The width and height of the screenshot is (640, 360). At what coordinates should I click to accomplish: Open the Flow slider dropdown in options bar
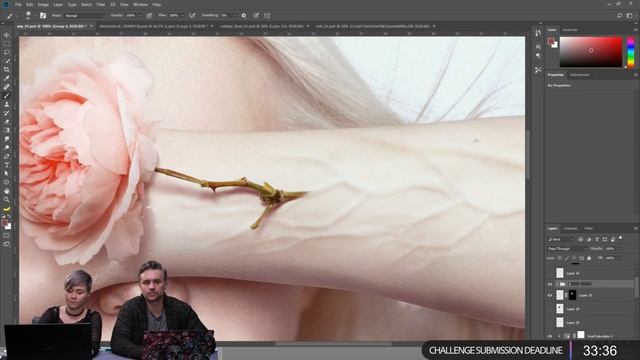(x=183, y=16)
